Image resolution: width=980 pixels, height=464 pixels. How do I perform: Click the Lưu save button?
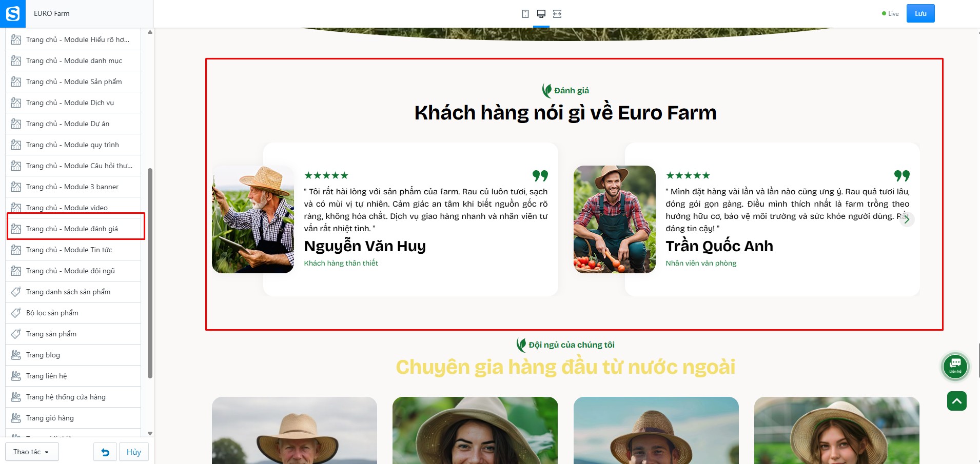[x=920, y=13]
